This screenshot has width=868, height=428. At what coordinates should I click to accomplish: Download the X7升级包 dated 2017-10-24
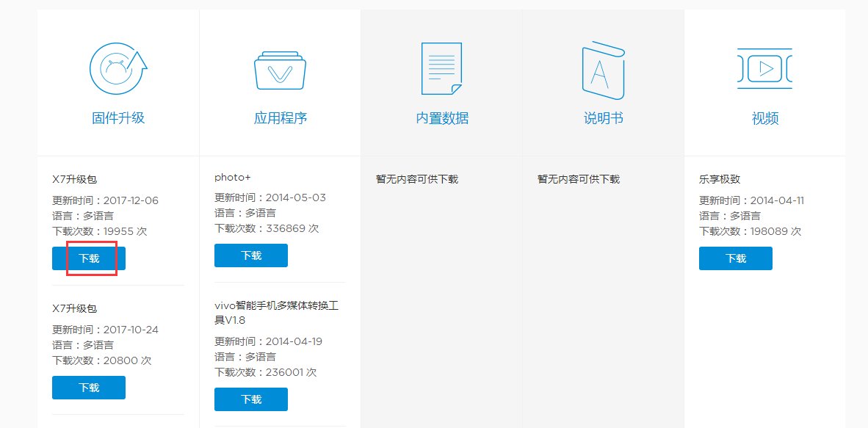[x=88, y=387]
